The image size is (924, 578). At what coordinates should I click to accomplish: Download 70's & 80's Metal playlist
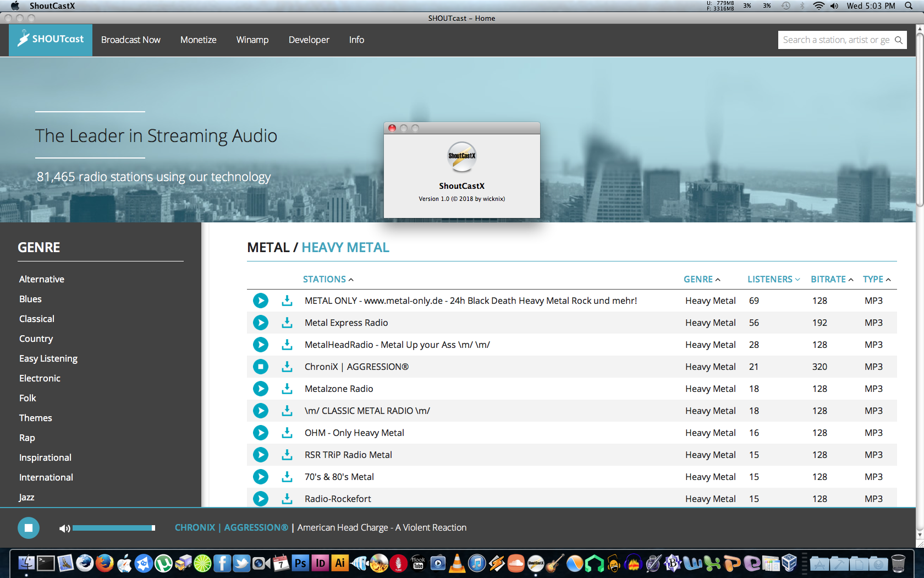tap(287, 477)
